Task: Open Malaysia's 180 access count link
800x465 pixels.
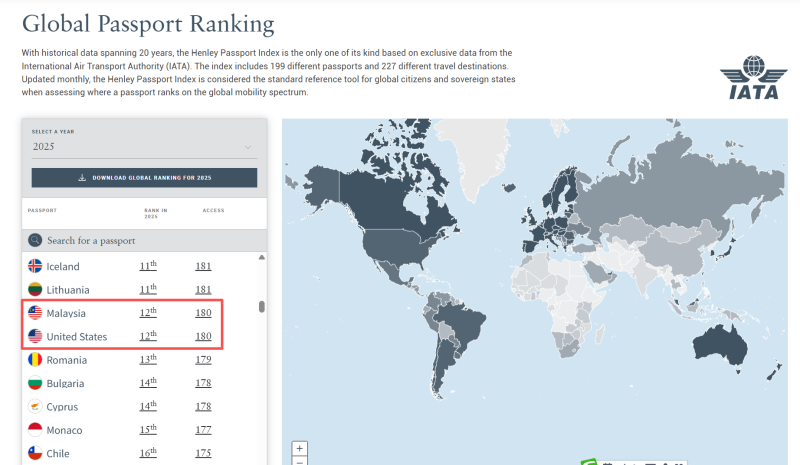Action: tap(203, 313)
